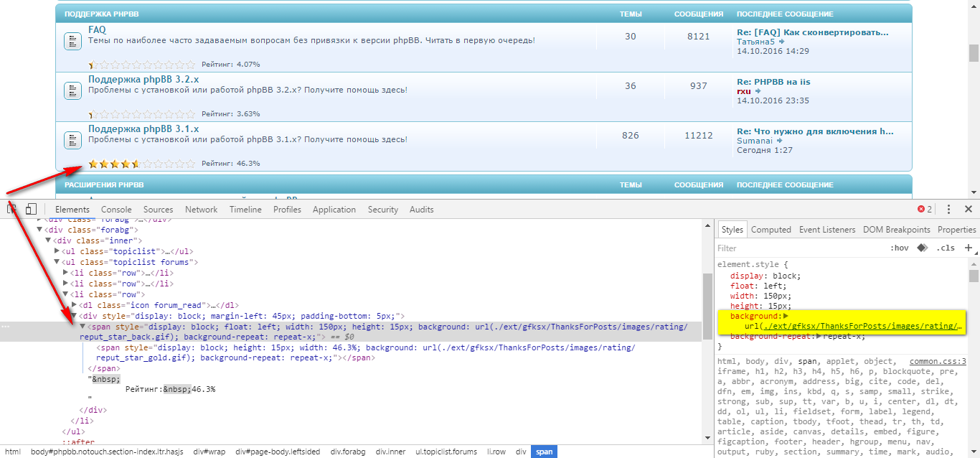The width and height of the screenshot is (980, 458).
Task: Open the red error count indicator
Action: coord(924,209)
